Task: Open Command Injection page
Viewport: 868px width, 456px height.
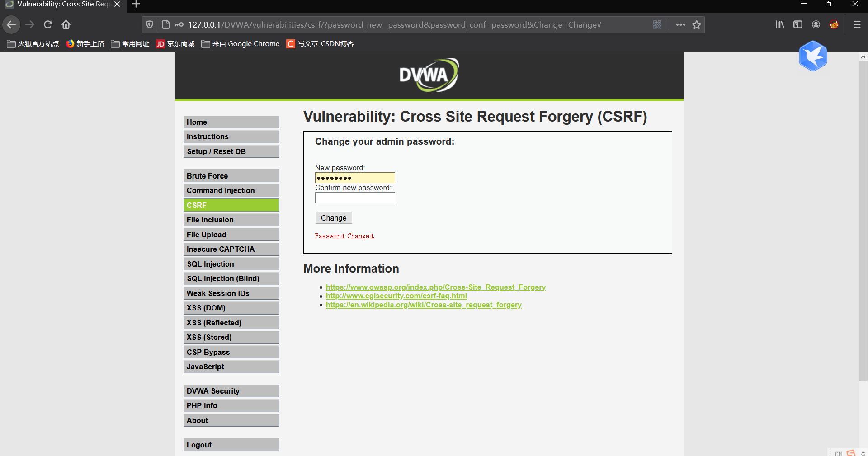Action: (x=231, y=190)
